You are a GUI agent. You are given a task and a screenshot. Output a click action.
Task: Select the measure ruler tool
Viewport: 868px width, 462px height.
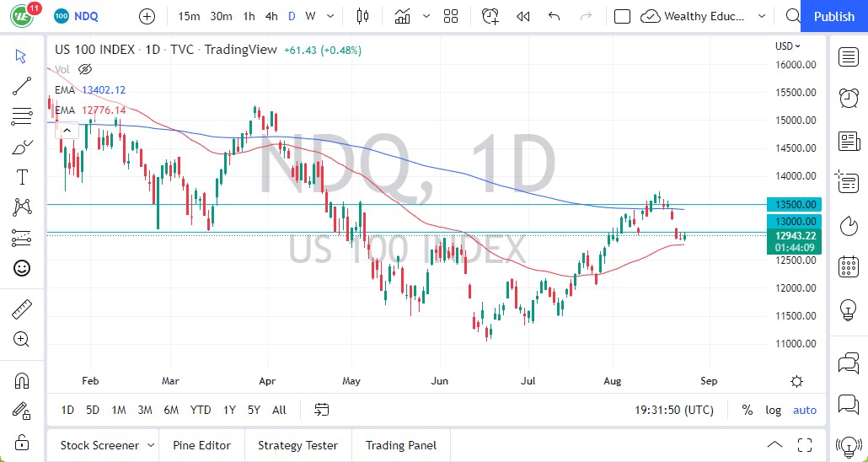(22, 309)
